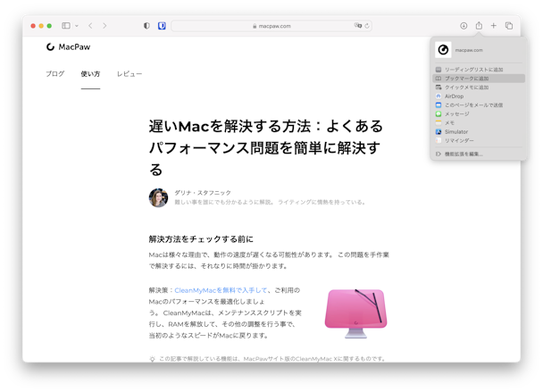Select メッセージ in the share menu
Viewport: 543px width, 392px height.
pyautogui.click(x=479, y=114)
